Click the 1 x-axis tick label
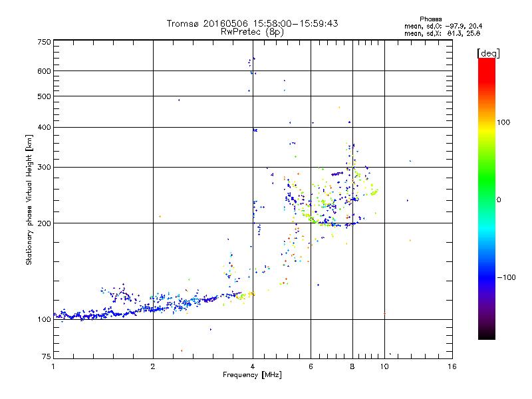The height and width of the screenshot is (399, 532). coord(53,366)
